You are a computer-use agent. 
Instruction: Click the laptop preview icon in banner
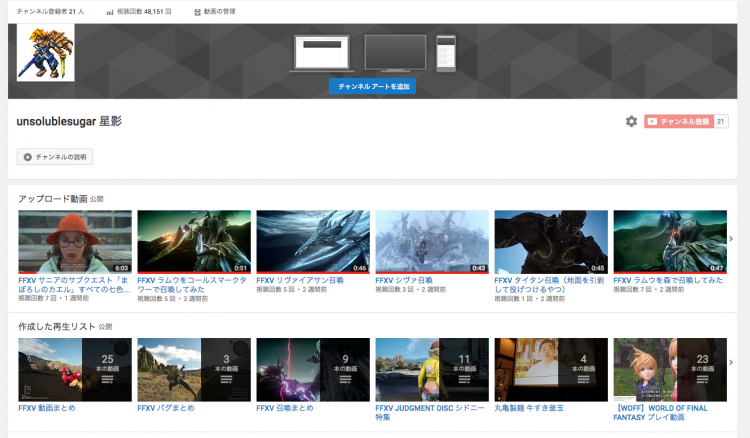tap(322, 54)
